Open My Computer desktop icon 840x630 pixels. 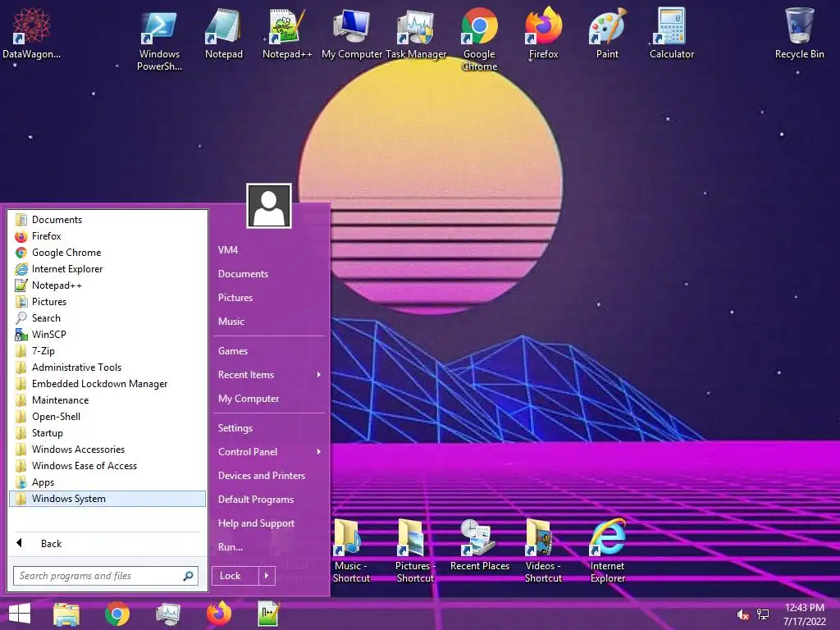(x=351, y=33)
